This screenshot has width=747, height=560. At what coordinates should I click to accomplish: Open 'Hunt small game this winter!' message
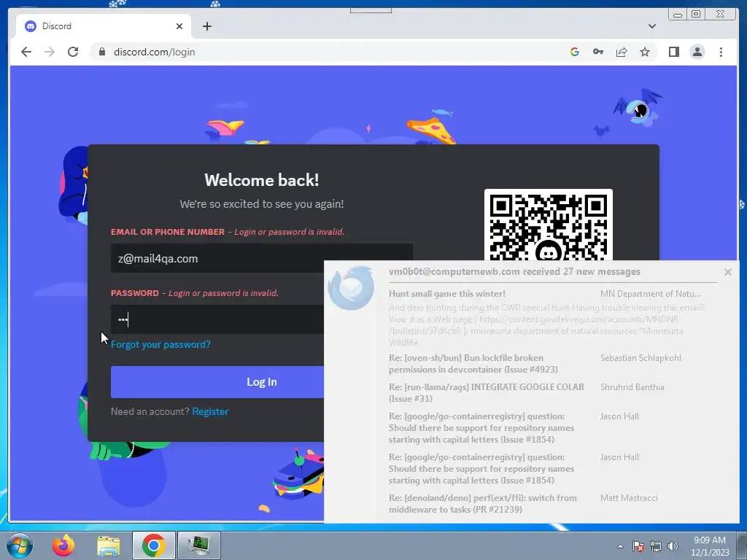[x=447, y=294]
